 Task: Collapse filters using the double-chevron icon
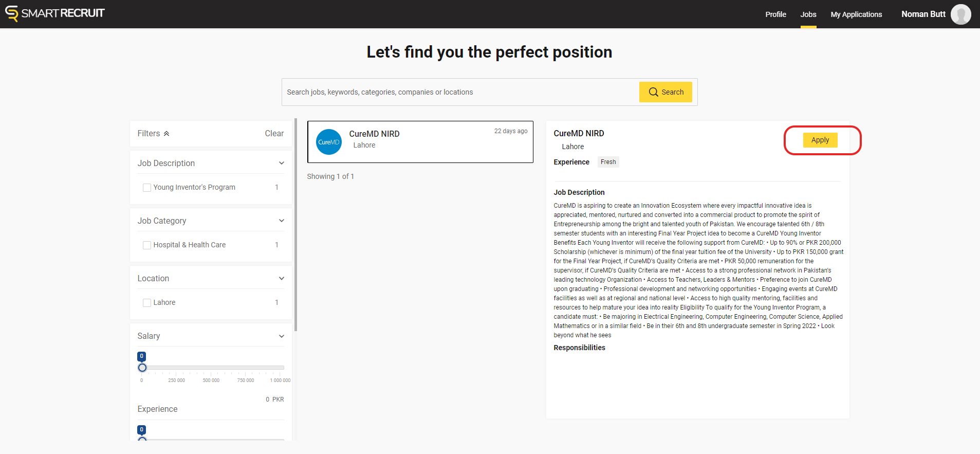[167, 134]
